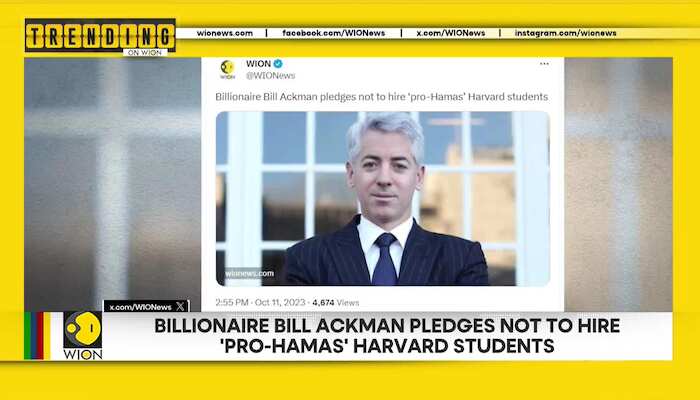
Task: Click the 2:55 PM Oct 11, 2023 timestamp
Action: coord(260,303)
